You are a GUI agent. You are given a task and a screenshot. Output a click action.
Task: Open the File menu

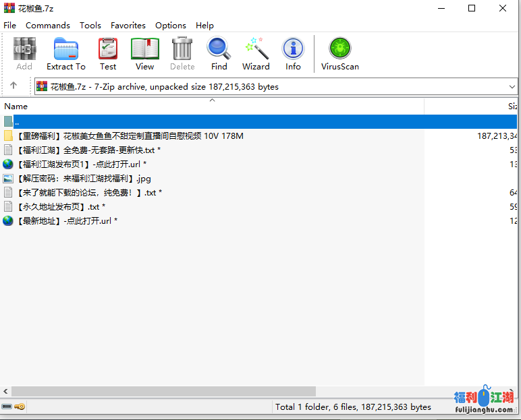pyautogui.click(x=10, y=26)
